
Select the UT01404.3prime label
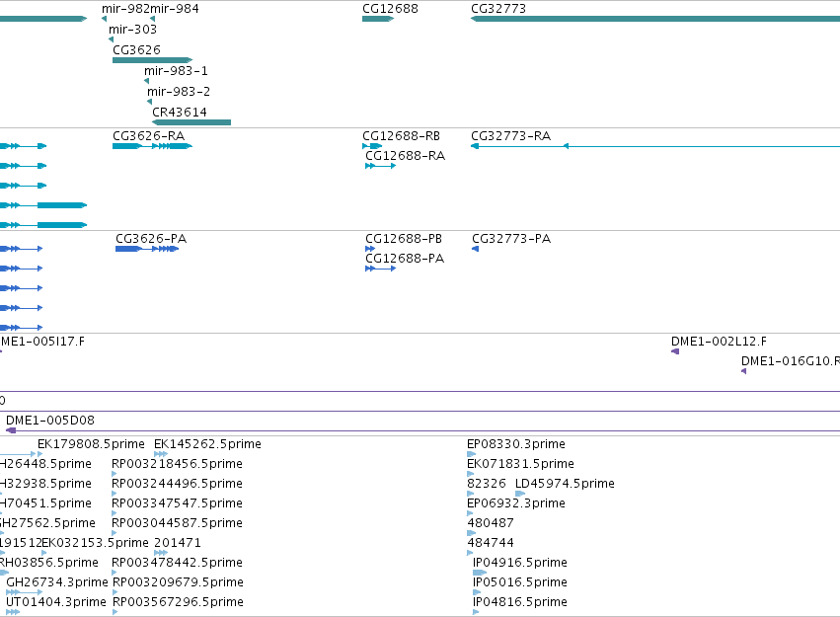point(55,602)
